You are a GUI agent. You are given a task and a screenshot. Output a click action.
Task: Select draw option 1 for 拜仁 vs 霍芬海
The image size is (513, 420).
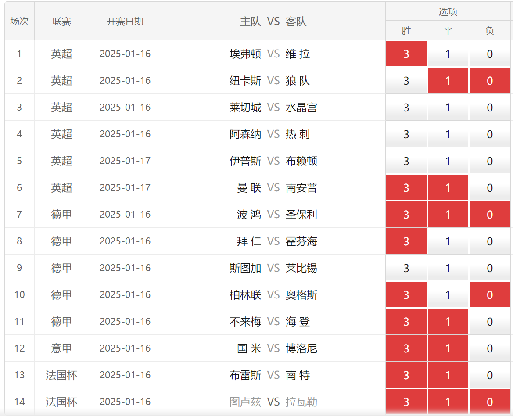[448, 241]
